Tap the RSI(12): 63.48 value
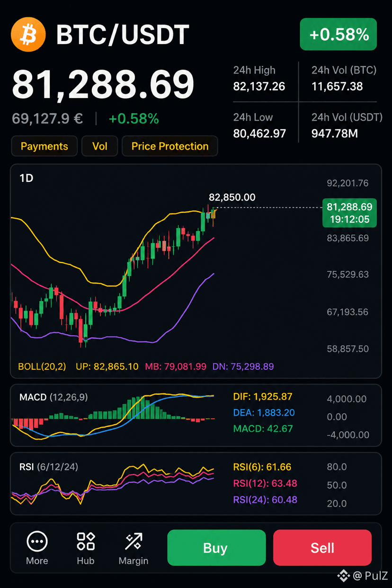392x588 pixels. click(265, 483)
